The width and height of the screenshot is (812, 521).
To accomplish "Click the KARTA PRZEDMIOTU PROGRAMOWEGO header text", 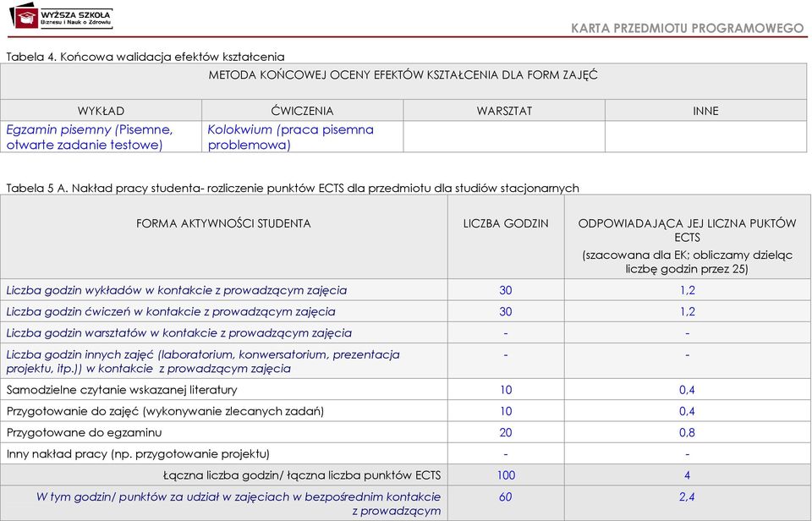I will pos(687,28).
